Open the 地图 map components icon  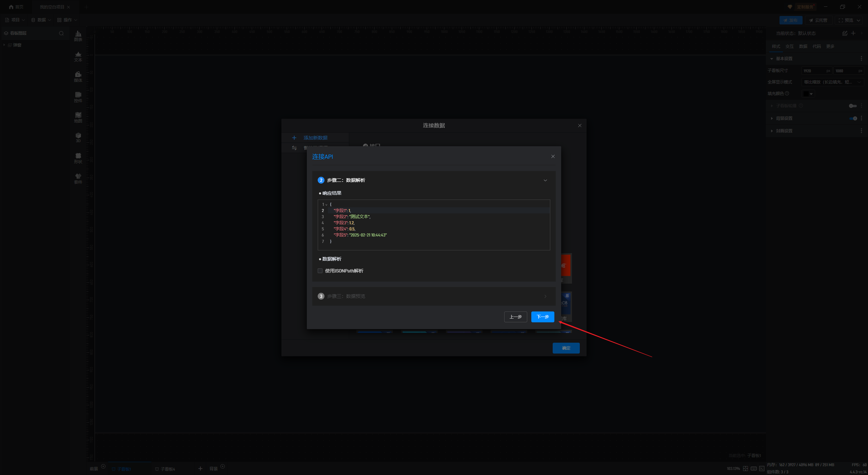tap(78, 117)
